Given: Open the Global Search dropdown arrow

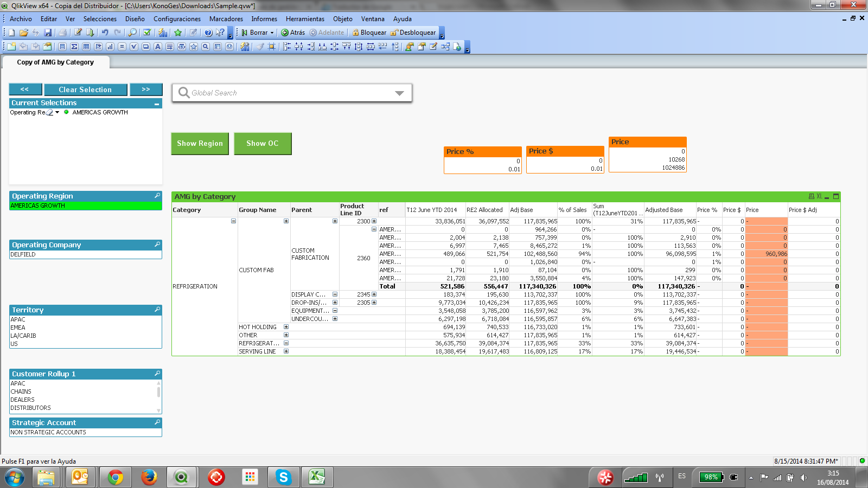Looking at the screenshot, I should pos(399,93).
